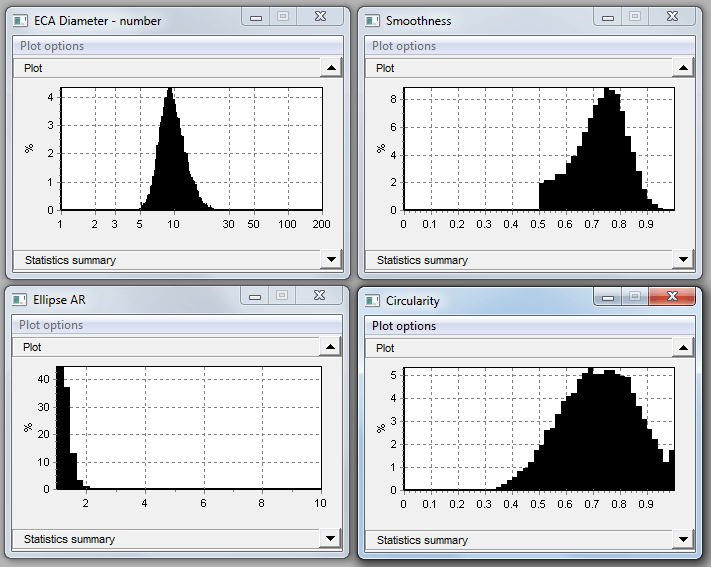Open Plot options in Smoothness window
The width and height of the screenshot is (711, 567).
click(404, 46)
